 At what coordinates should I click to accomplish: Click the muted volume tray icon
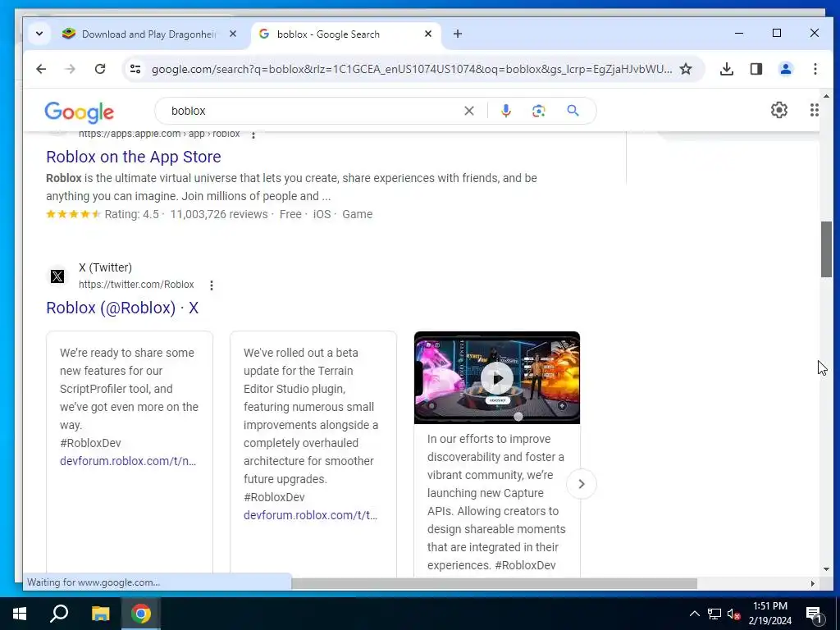pos(734,614)
